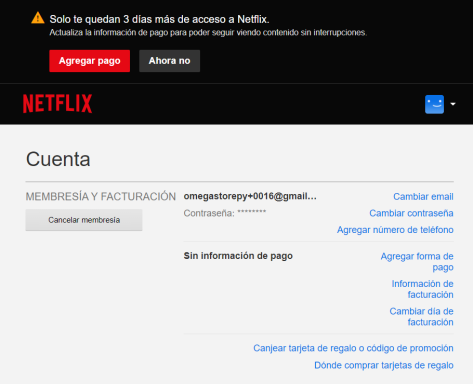The height and width of the screenshot is (384, 473).
Task: Open the blue smiley profile avatar
Action: coord(434,104)
